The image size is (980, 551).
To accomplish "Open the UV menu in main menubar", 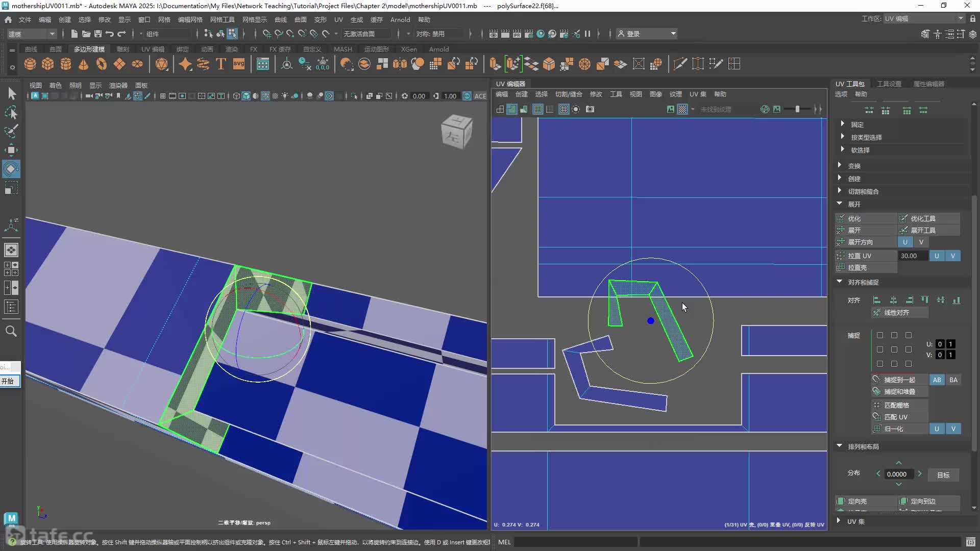I will (338, 19).
